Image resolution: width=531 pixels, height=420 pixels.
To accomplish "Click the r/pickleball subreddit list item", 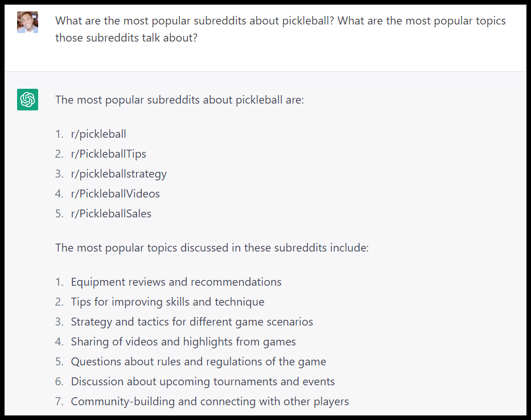I will click(98, 134).
